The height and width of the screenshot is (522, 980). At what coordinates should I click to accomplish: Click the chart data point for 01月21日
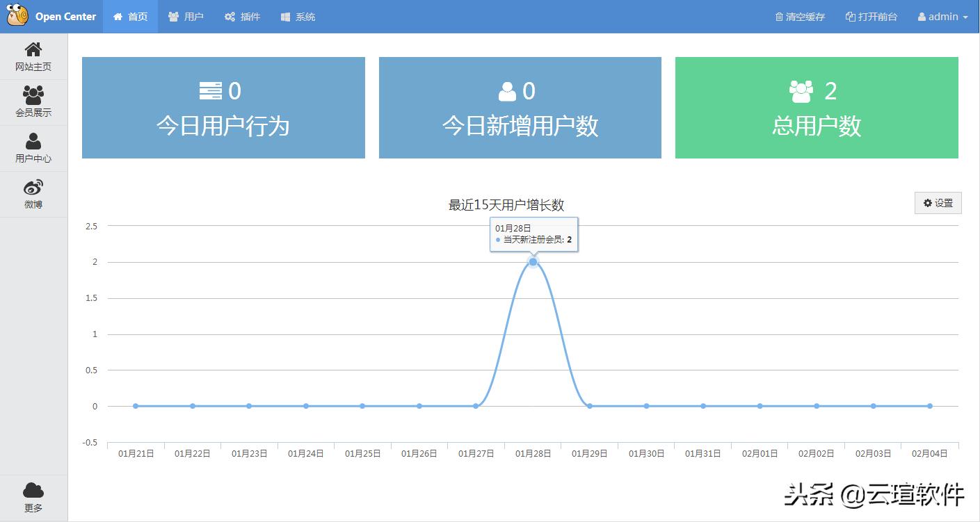[136, 406]
